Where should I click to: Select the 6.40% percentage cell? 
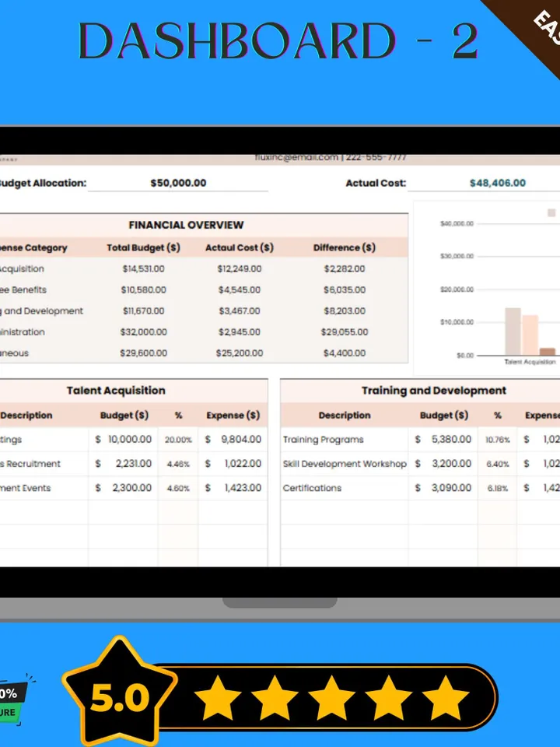[498, 464]
